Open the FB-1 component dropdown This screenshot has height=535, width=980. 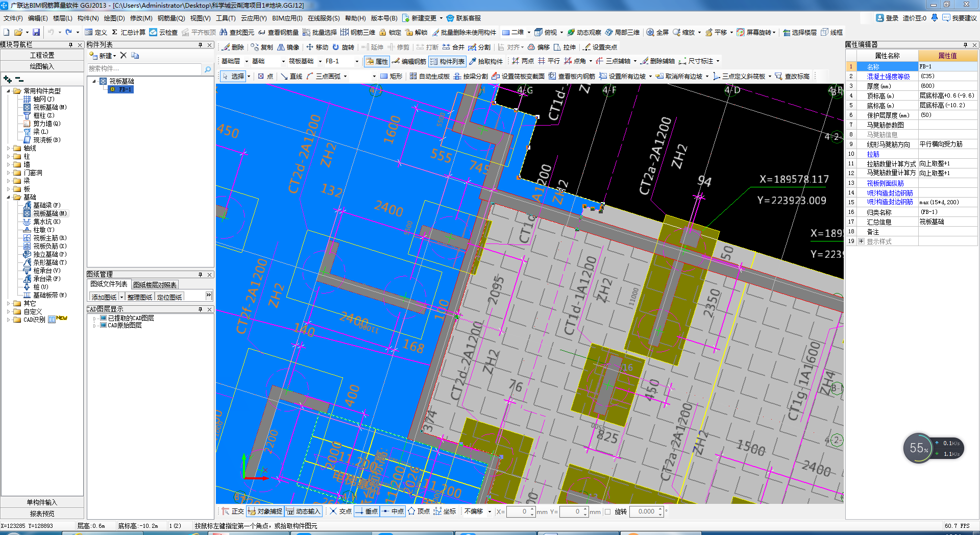[x=357, y=61]
